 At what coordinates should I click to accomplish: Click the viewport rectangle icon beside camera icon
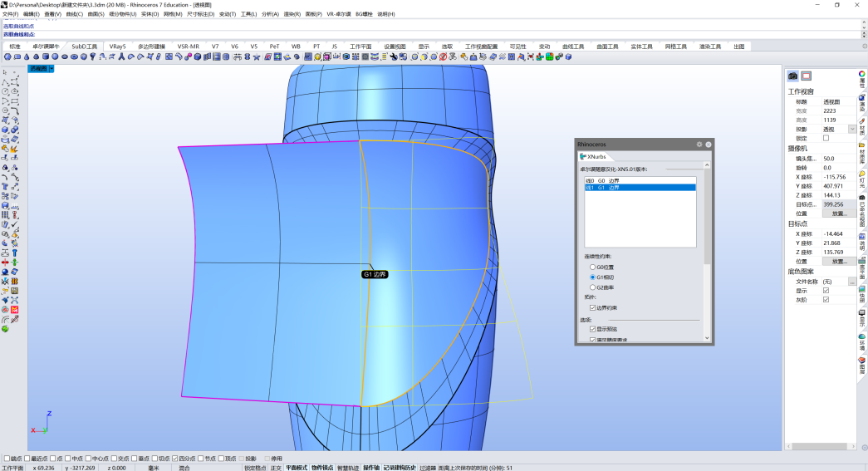806,76
